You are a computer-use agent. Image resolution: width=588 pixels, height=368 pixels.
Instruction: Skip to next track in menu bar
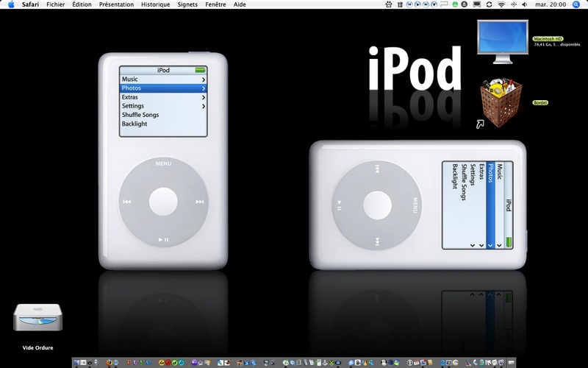pyautogui.click(x=426, y=4)
